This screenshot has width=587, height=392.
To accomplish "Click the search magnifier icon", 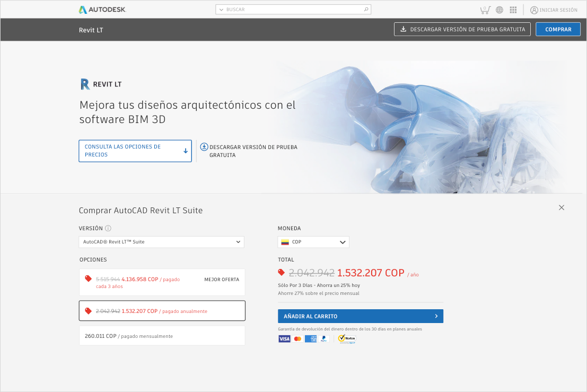I will [x=366, y=10].
